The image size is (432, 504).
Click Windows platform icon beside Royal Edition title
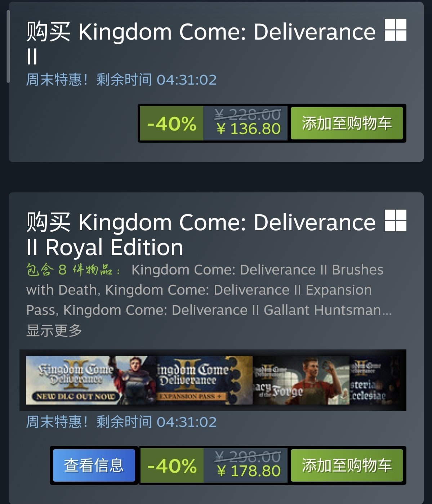click(395, 220)
